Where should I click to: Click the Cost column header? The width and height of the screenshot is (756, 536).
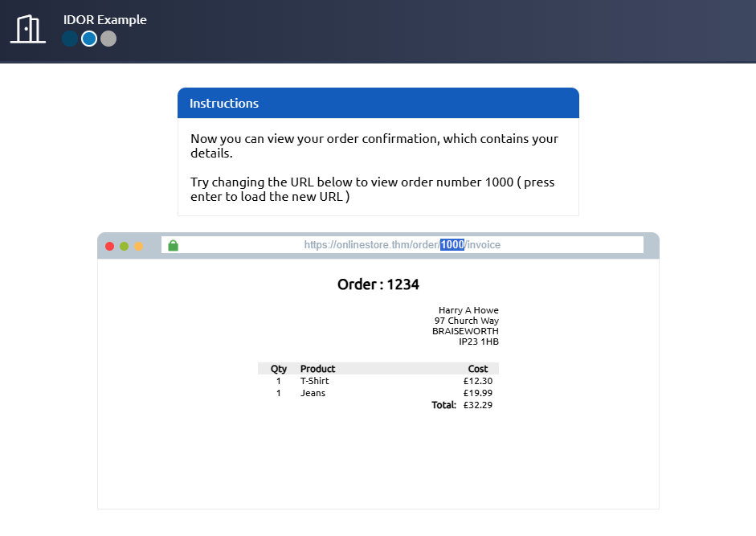pyautogui.click(x=477, y=369)
